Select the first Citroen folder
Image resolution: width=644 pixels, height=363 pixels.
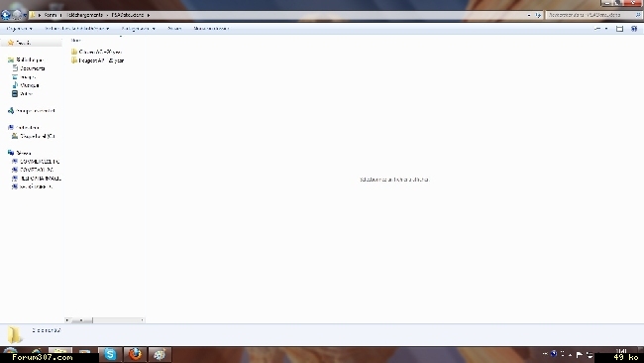[x=96, y=52]
